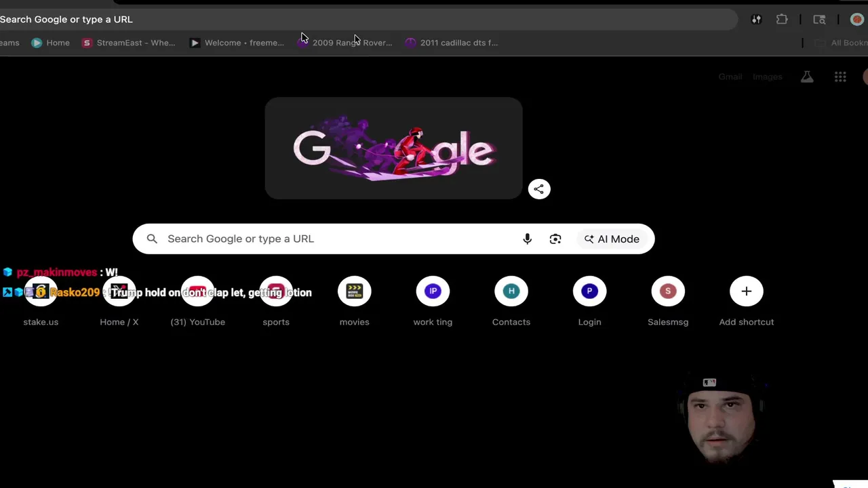The width and height of the screenshot is (868, 488).
Task: Start voice search with microphone icon
Action: tap(527, 239)
